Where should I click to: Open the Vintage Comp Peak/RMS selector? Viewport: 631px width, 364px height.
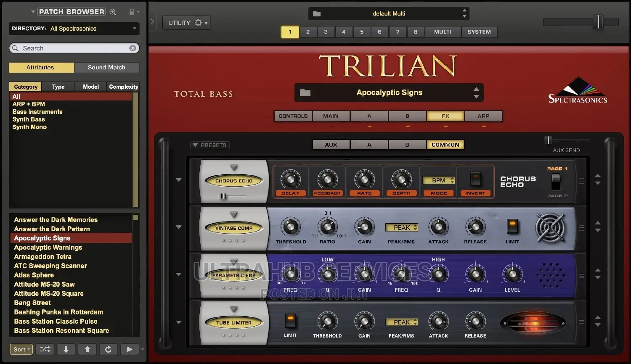coord(402,227)
